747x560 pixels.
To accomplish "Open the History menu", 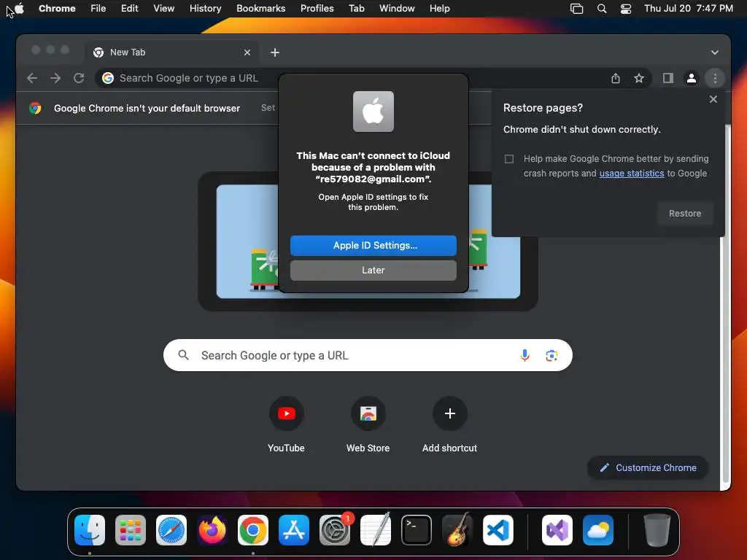I will [205, 8].
